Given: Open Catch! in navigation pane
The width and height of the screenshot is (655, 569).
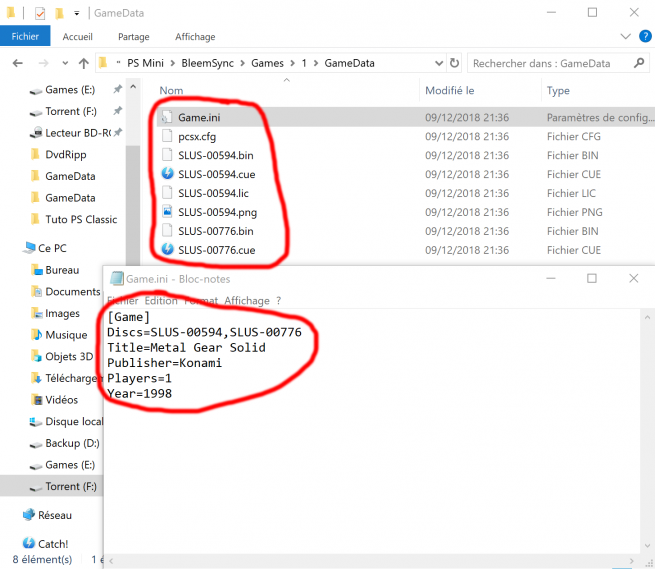Looking at the screenshot, I should [x=53, y=544].
